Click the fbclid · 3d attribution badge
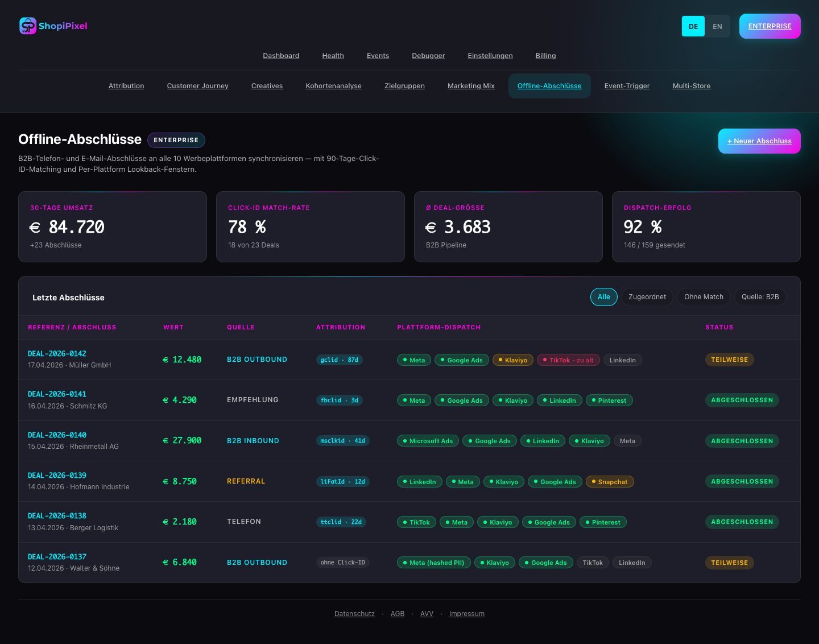This screenshot has height=644, width=819. (340, 400)
